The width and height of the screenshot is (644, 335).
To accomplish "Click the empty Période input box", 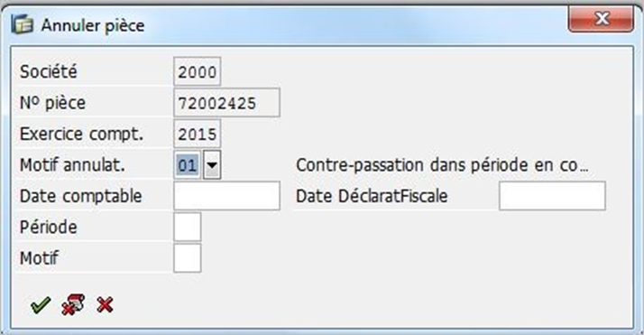I will click(188, 227).
